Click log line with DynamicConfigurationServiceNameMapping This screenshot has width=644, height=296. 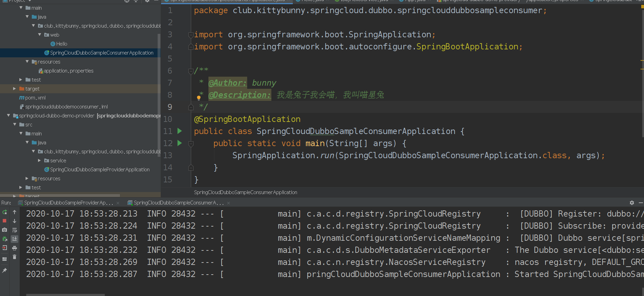[x=335, y=238]
